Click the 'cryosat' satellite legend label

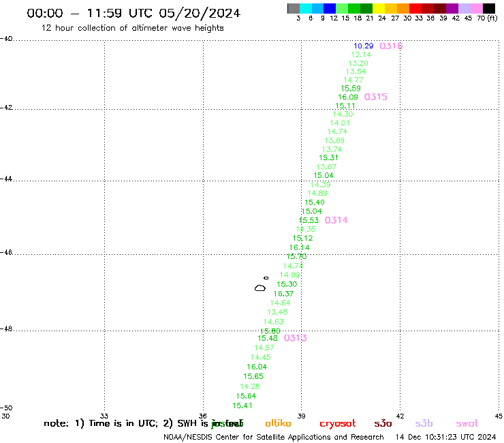click(x=338, y=424)
